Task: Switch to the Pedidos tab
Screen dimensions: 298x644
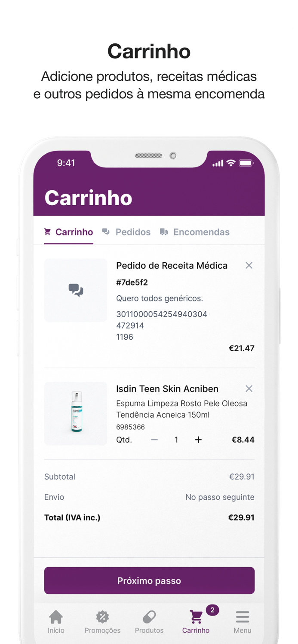Action: coord(133,232)
